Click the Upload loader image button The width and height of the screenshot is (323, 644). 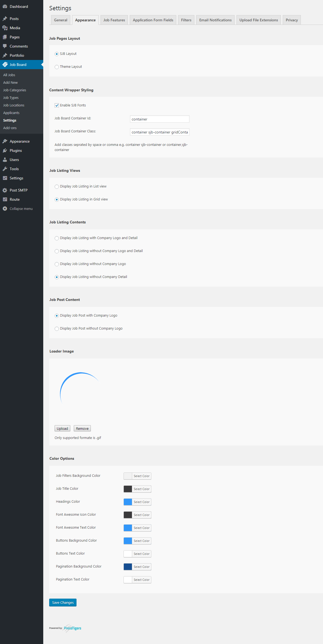62,428
